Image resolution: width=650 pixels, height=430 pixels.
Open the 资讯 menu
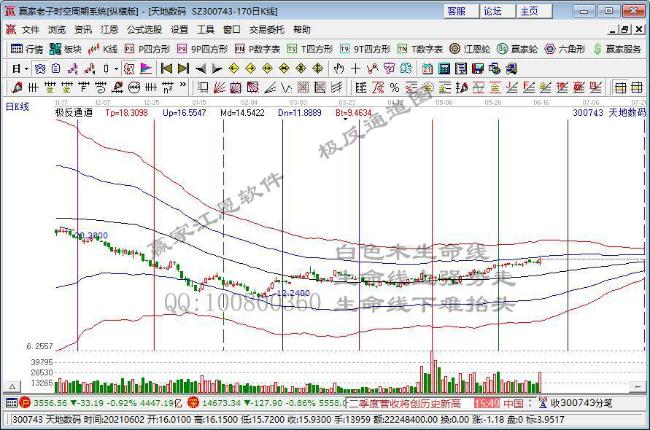(83, 29)
